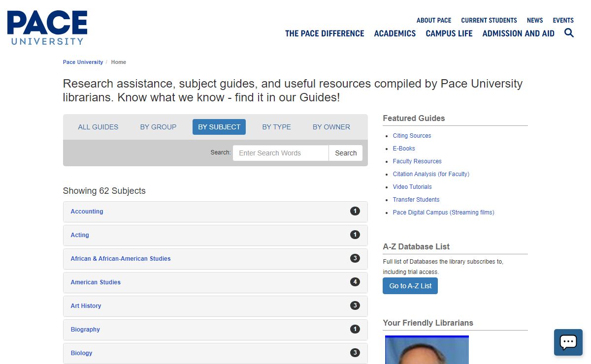Image resolution: width=591 pixels, height=364 pixels.
Task: Open the site search magnifier icon
Action: (x=569, y=33)
